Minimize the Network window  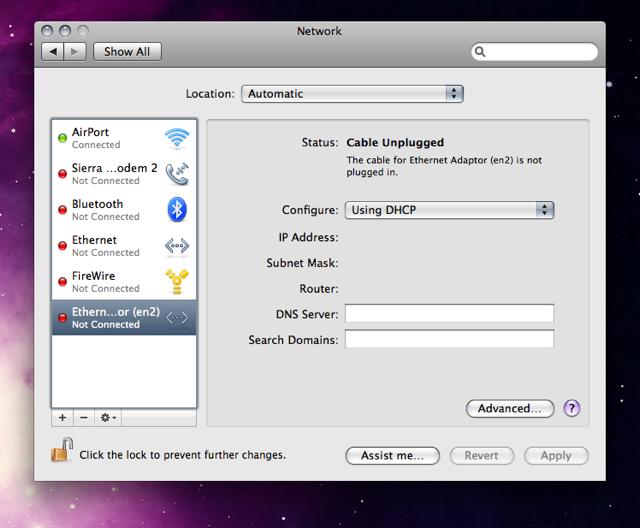point(65,31)
